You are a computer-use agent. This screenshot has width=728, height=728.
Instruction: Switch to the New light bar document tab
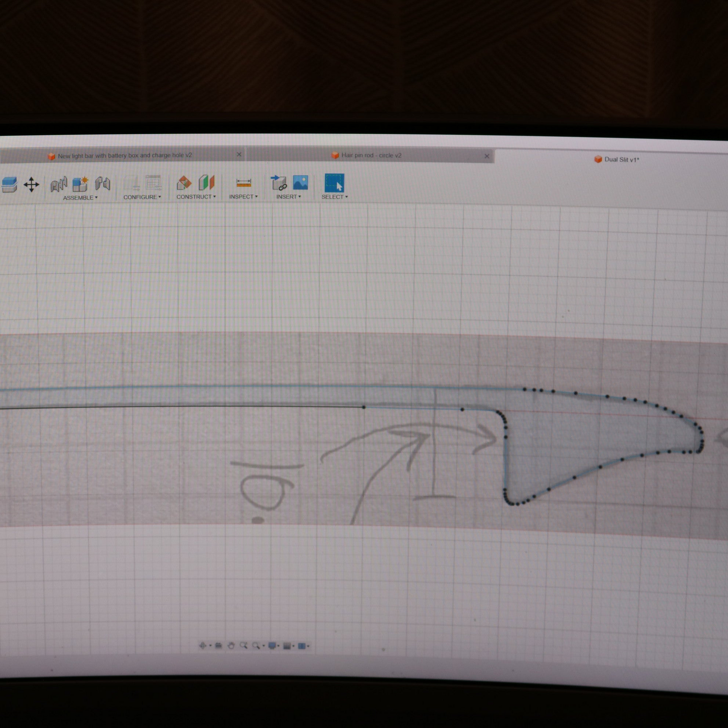coord(124,156)
